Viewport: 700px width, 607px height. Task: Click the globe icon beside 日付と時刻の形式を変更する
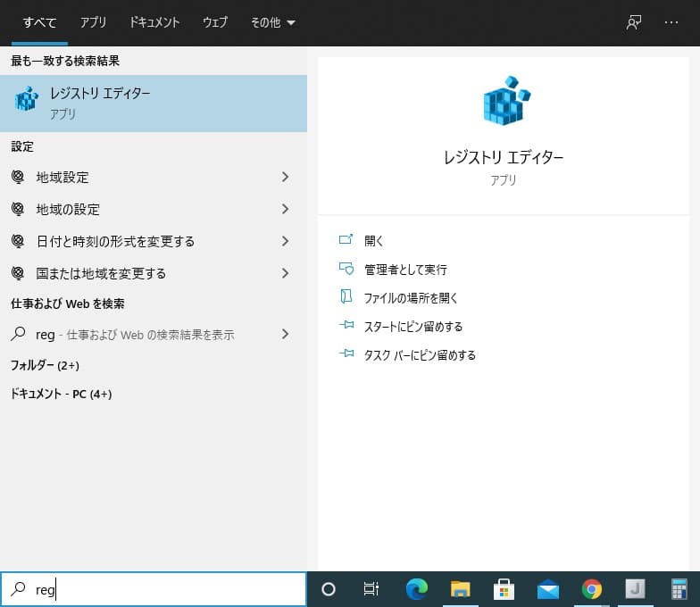18,241
